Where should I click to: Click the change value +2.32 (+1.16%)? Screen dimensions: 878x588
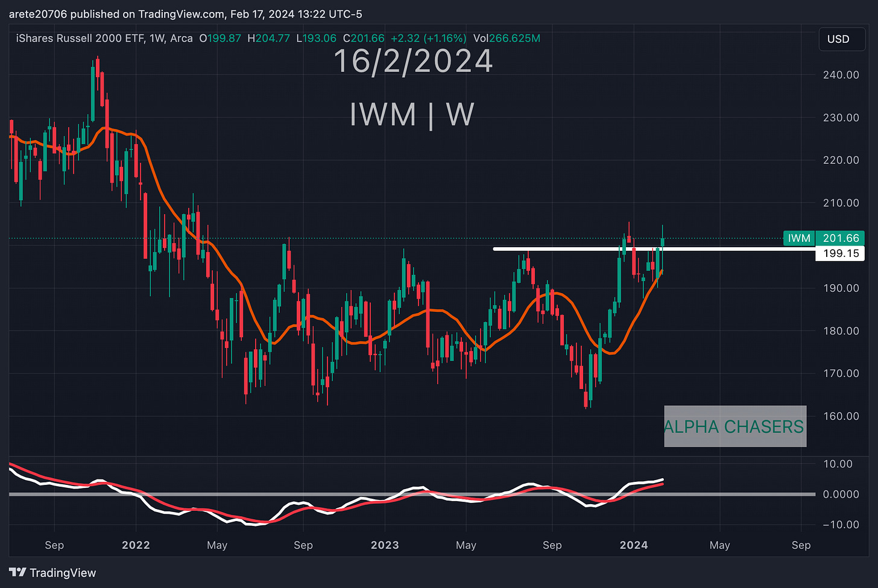point(429,39)
